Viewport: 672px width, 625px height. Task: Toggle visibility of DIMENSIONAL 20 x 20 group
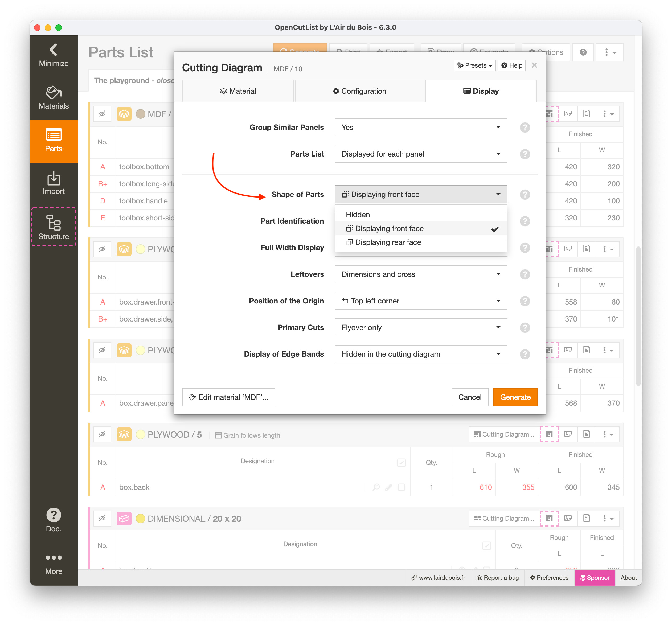[x=102, y=519]
